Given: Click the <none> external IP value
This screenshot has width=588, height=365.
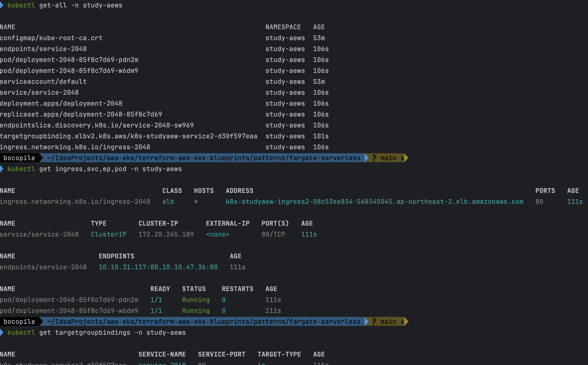Looking at the screenshot, I should (218, 234).
